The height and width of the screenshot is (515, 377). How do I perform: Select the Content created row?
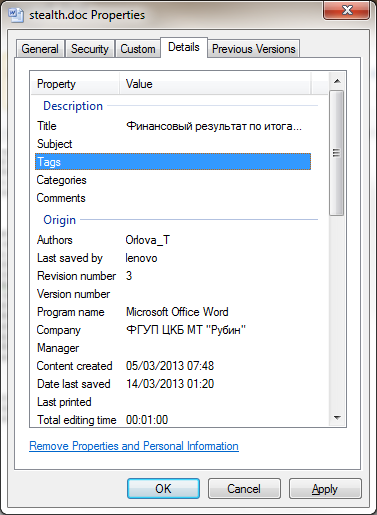coord(173,366)
